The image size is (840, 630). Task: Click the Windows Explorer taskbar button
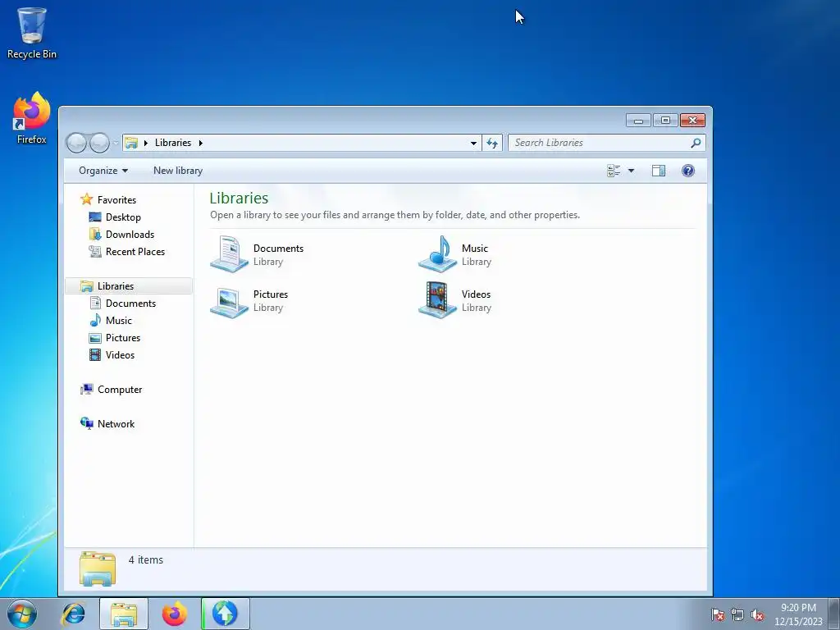(x=124, y=614)
